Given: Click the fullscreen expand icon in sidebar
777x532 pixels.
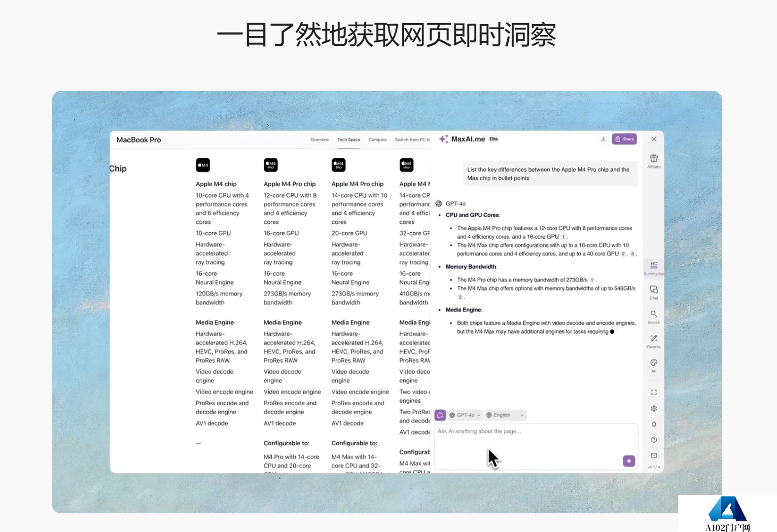Looking at the screenshot, I should [654, 392].
